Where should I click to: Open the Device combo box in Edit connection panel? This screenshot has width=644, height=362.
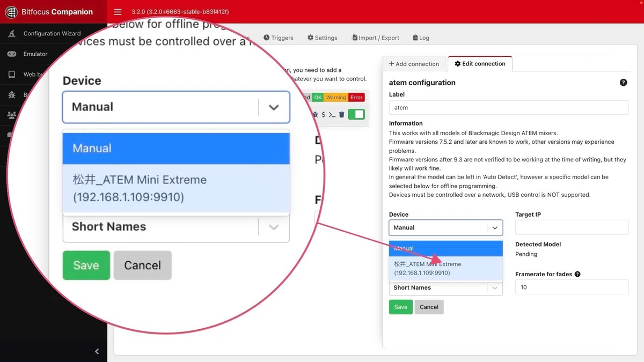coord(446,227)
